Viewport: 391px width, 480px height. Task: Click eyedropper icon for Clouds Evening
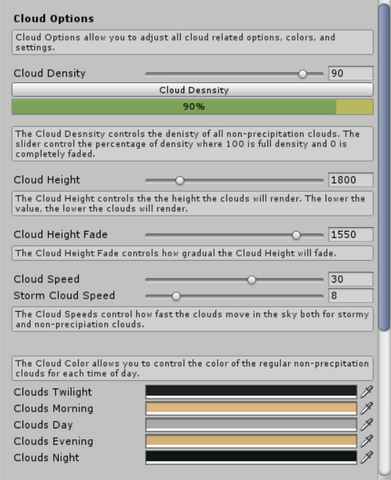click(367, 441)
